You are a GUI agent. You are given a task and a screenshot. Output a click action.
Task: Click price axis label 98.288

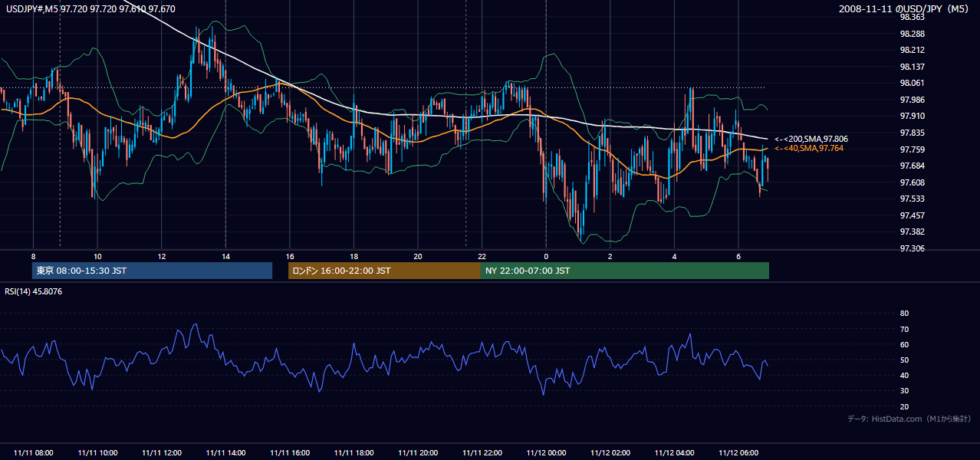click(x=912, y=34)
